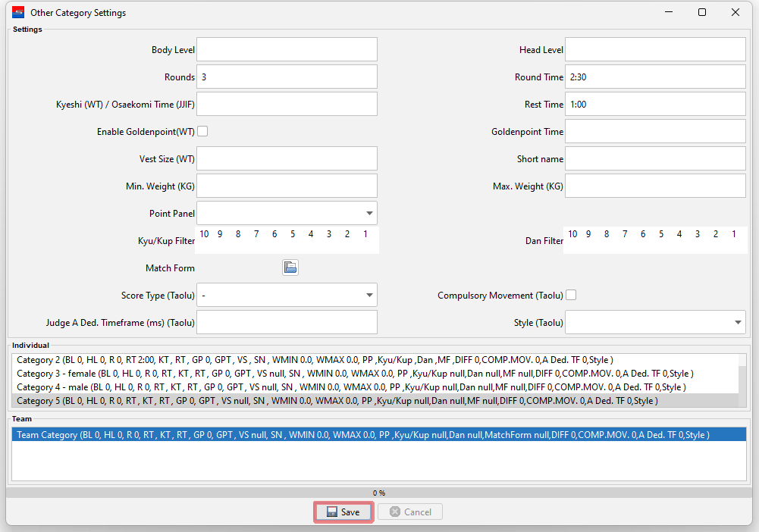The width and height of the screenshot is (759, 532).
Task: Select Category 2 in Individual list
Action: (x=315, y=360)
